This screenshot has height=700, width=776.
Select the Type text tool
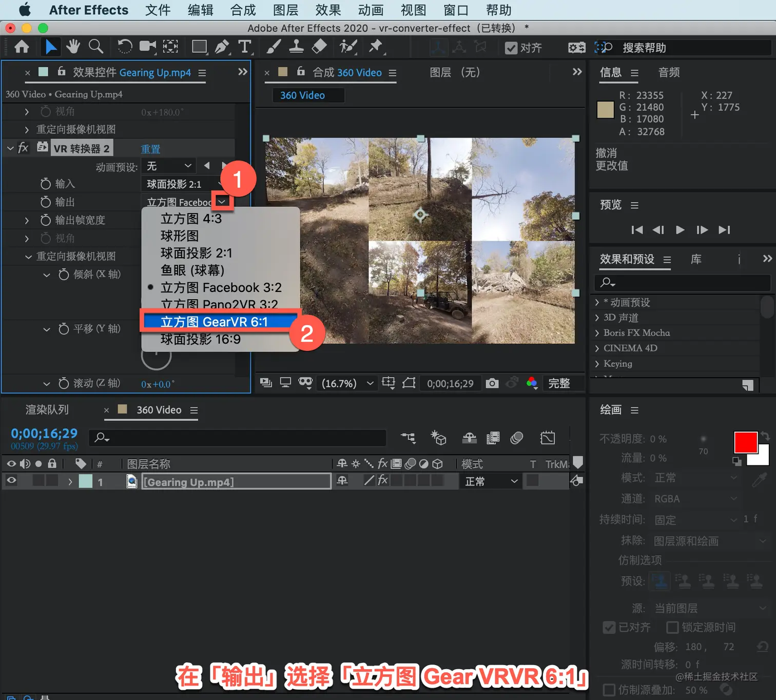pos(245,47)
